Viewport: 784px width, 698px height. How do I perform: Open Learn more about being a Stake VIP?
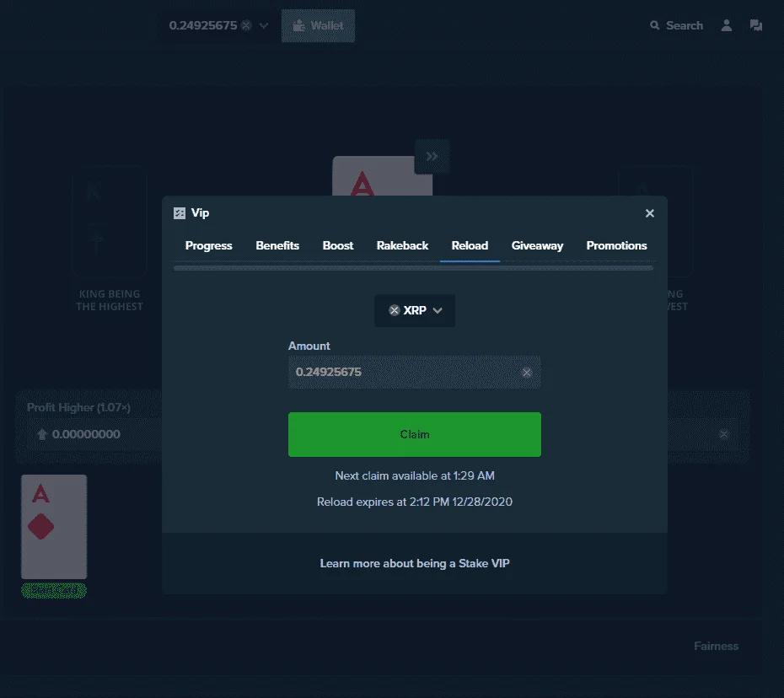pos(415,563)
